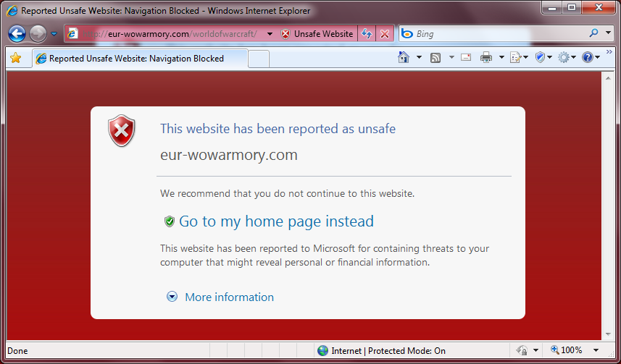The height and width of the screenshot is (364, 621).
Task: Click the Unsafe Website security badge
Action: [317, 34]
